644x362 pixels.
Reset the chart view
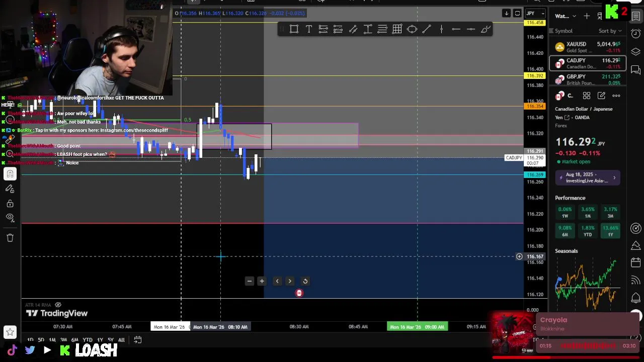pos(305,281)
